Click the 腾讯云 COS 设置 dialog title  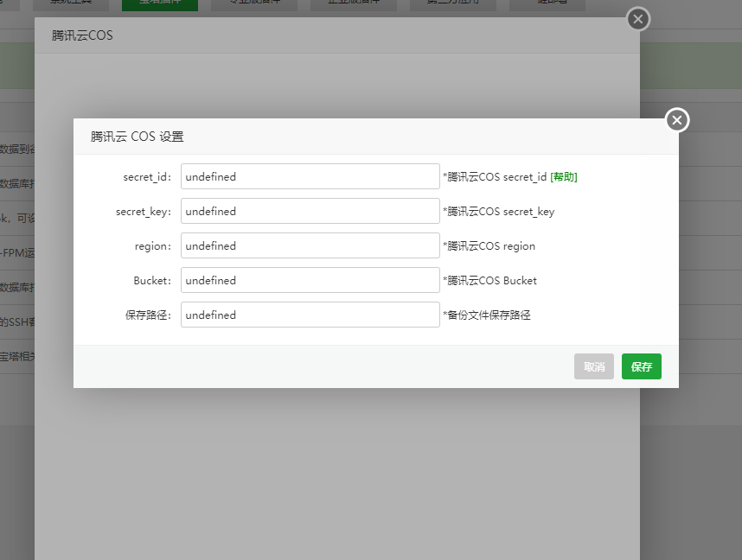point(137,137)
